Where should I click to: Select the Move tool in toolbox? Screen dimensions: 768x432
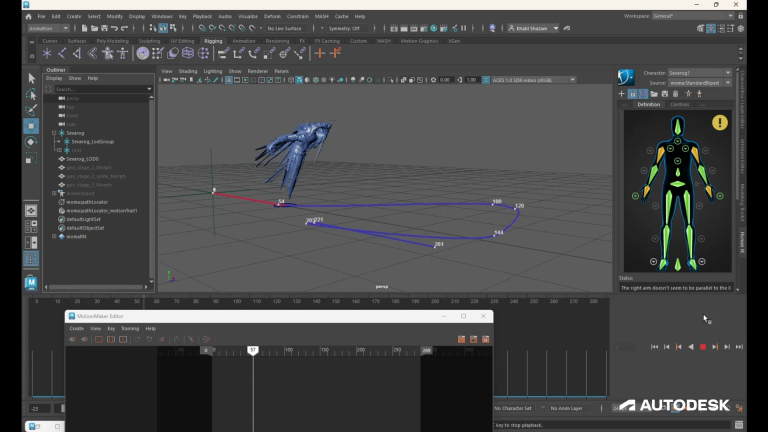point(31,126)
